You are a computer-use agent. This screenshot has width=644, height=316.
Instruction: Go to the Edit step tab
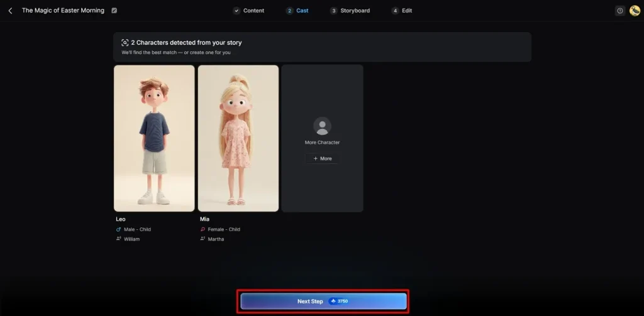(402, 11)
